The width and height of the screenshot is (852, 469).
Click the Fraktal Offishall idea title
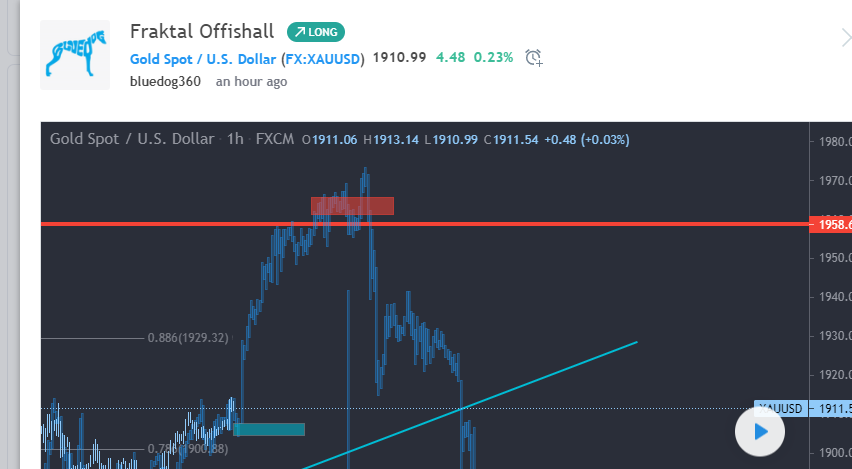(x=202, y=32)
